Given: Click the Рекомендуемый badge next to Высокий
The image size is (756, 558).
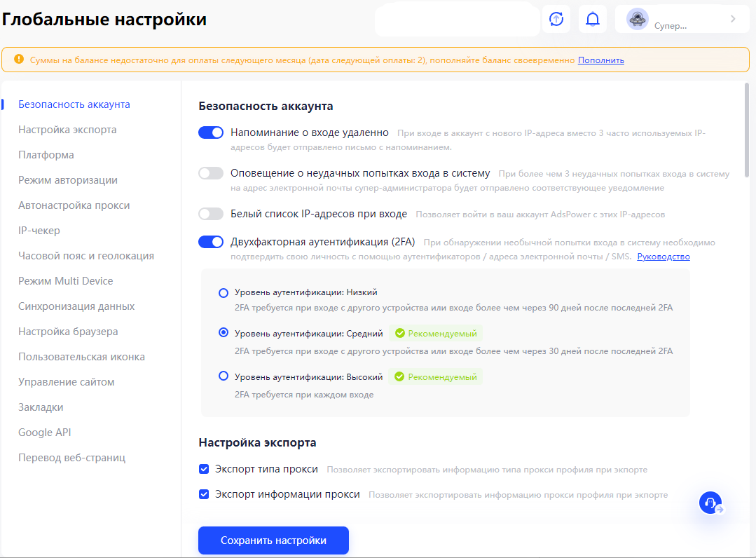Looking at the screenshot, I should (x=436, y=376).
